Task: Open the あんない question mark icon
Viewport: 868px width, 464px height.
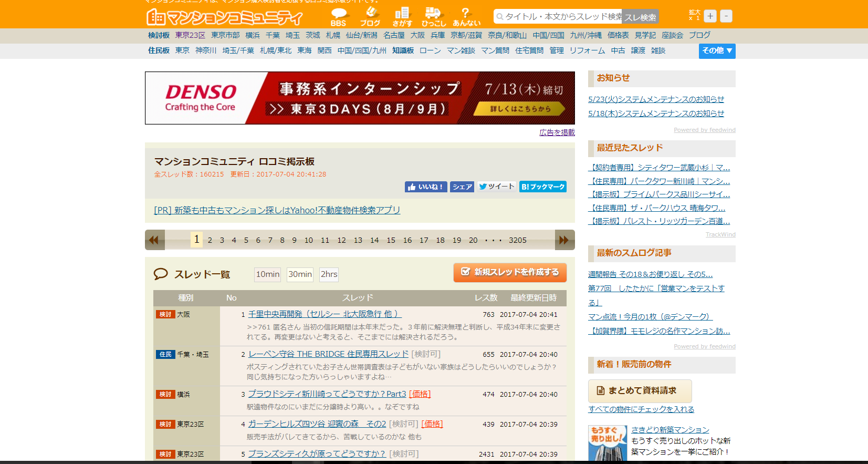Action: (x=466, y=16)
